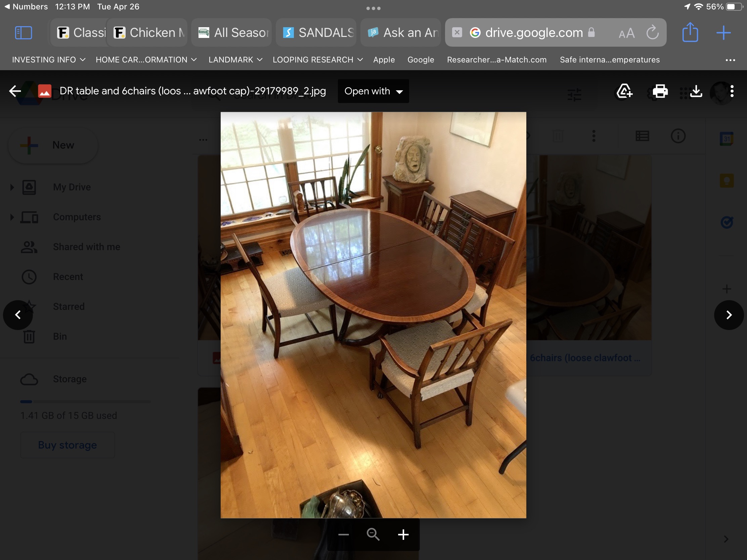Reset zoom with magnifier icon

point(373,534)
